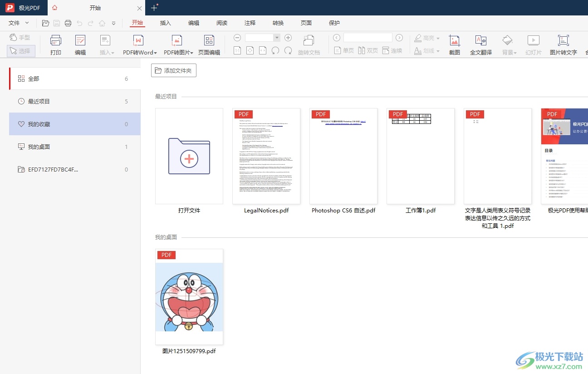Select 全部 in the sidebar
The width and height of the screenshot is (588, 374).
click(75, 79)
